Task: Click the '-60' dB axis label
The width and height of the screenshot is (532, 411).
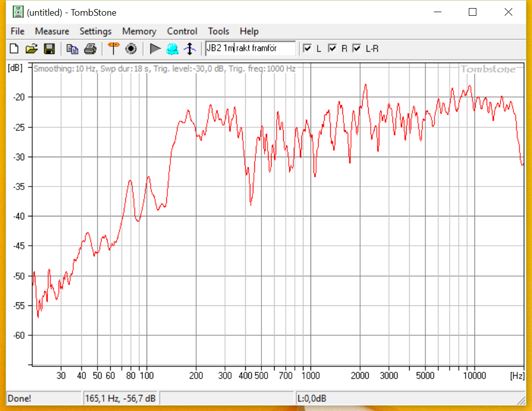Action: (x=19, y=335)
